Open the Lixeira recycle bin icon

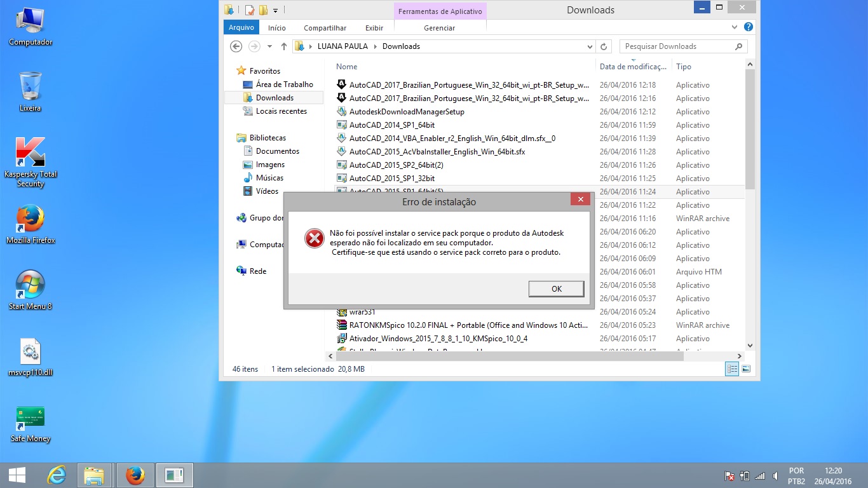click(31, 92)
